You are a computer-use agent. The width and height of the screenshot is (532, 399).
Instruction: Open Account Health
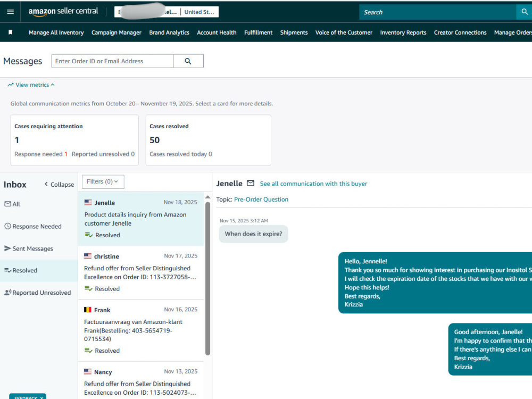tap(217, 32)
